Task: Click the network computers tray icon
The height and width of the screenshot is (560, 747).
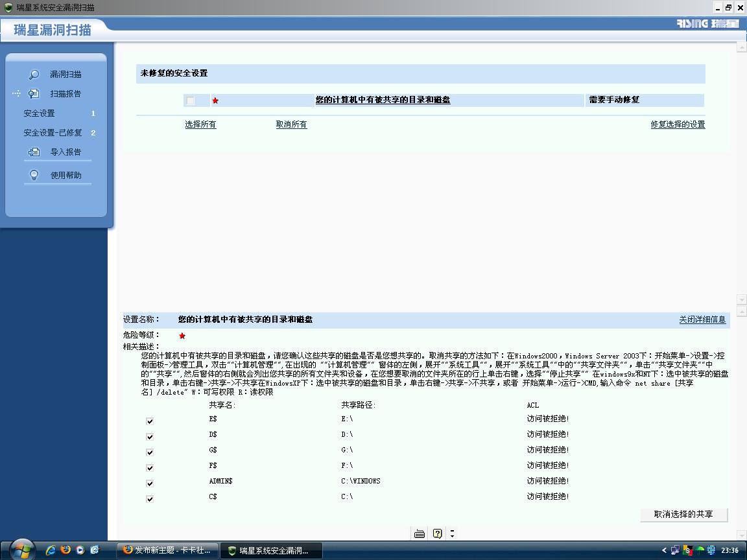Action: click(x=675, y=550)
